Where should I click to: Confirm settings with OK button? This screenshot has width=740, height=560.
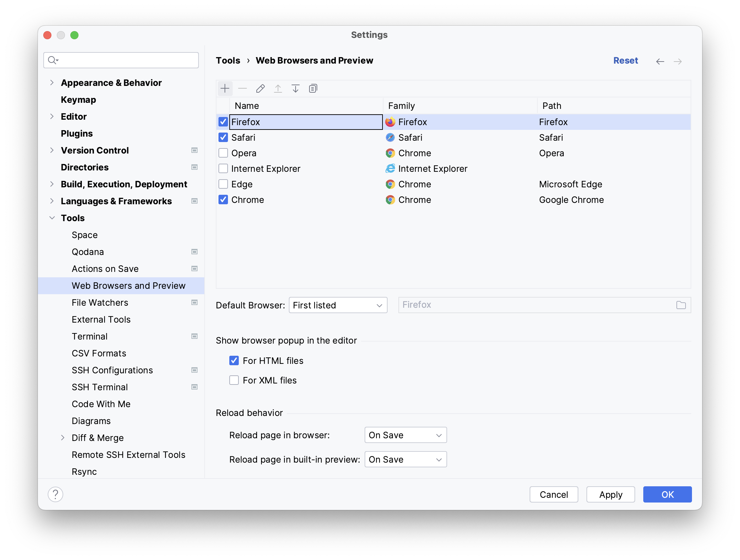coord(667,494)
